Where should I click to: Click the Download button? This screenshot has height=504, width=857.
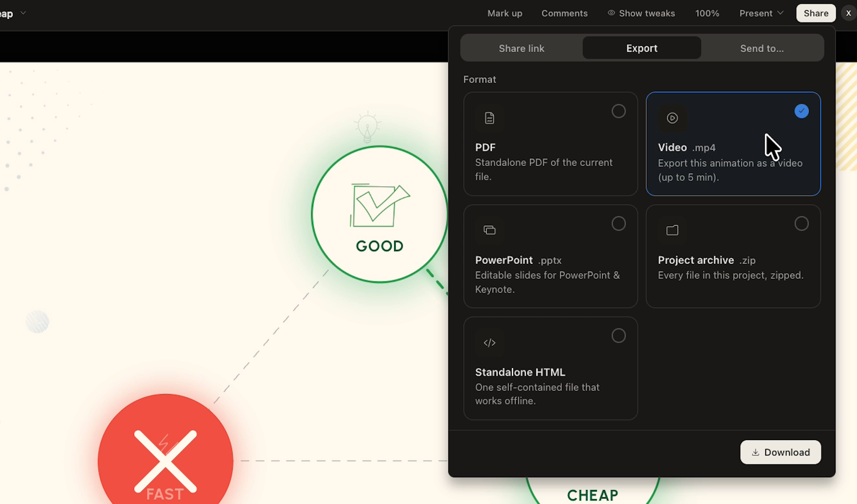click(780, 452)
